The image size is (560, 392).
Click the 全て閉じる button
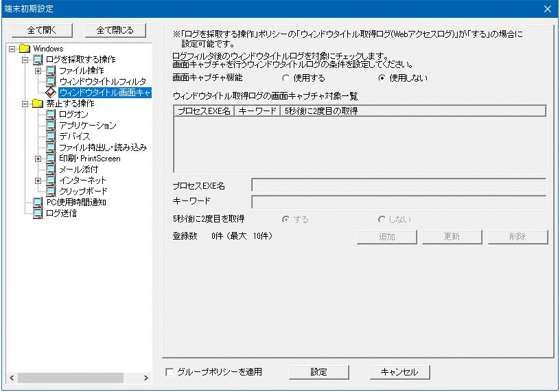(x=115, y=30)
